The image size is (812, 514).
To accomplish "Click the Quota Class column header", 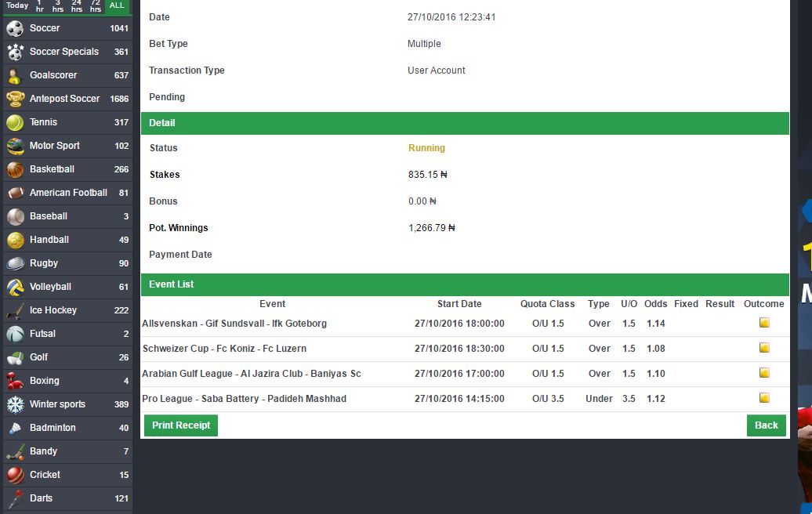I will 547,304.
